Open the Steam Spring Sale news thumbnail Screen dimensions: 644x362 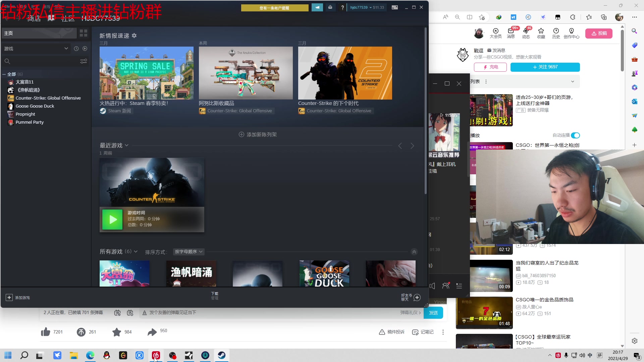[x=147, y=73]
